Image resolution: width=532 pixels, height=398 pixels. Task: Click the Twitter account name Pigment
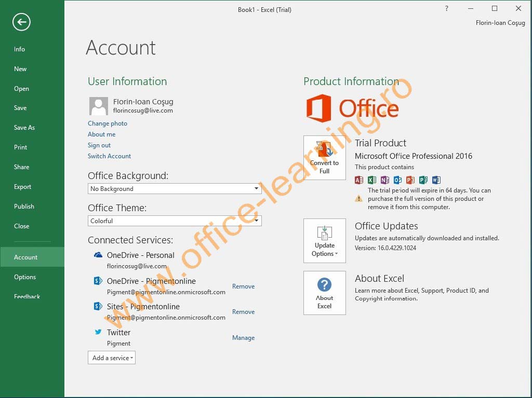(x=118, y=344)
